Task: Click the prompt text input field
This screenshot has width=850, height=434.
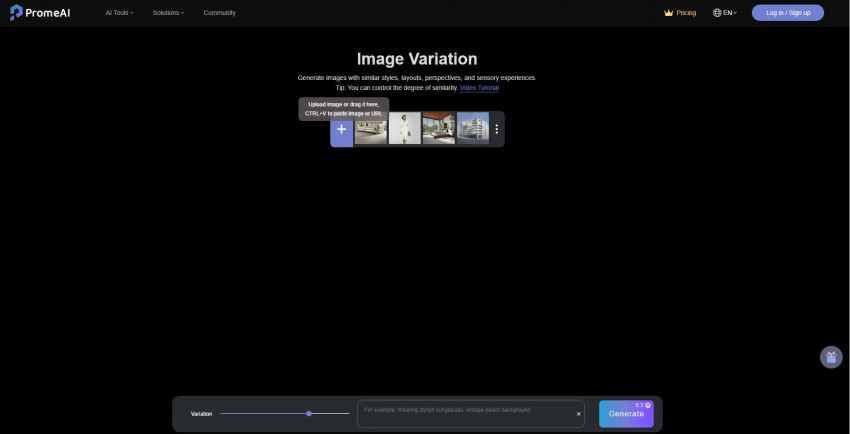Action: coord(465,413)
